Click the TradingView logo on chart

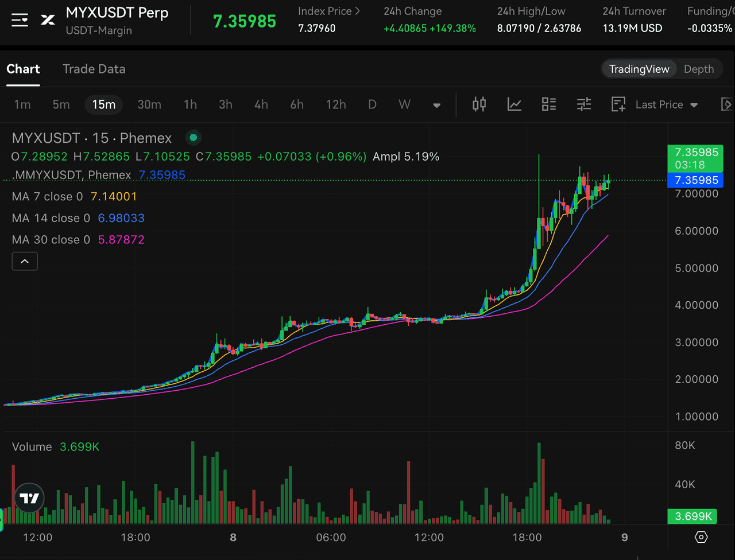(x=29, y=499)
